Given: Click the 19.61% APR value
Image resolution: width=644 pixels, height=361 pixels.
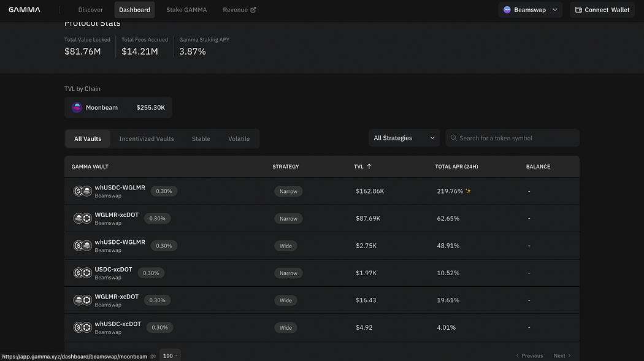Looking at the screenshot, I should pos(448,300).
